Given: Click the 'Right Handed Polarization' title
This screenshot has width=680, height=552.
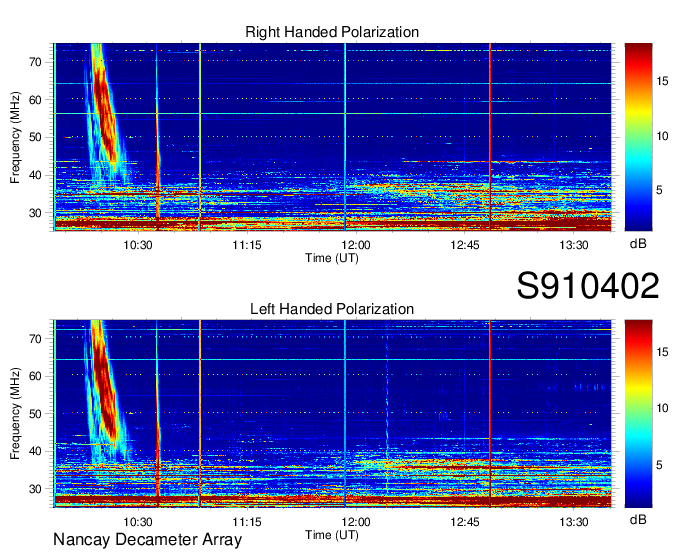Looking at the screenshot, I should (332, 32).
